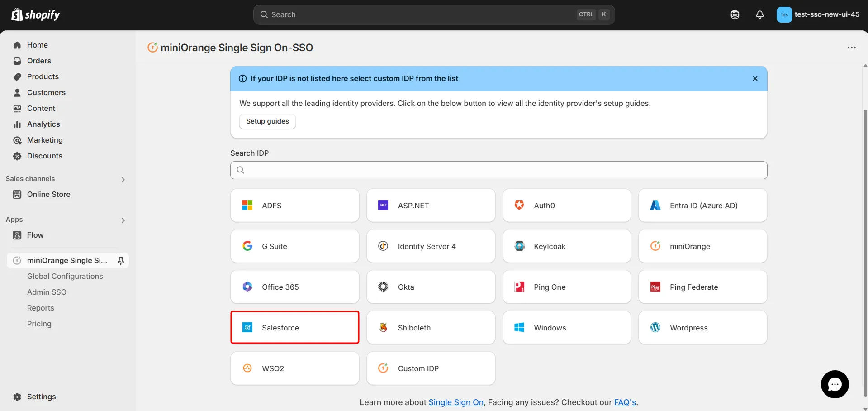The width and height of the screenshot is (868, 411).
Task: Open Reports under miniOrange
Action: click(40, 308)
